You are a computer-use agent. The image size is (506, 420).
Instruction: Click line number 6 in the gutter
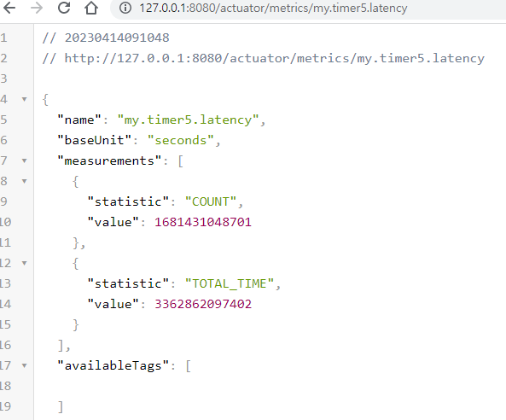[x=4, y=140]
